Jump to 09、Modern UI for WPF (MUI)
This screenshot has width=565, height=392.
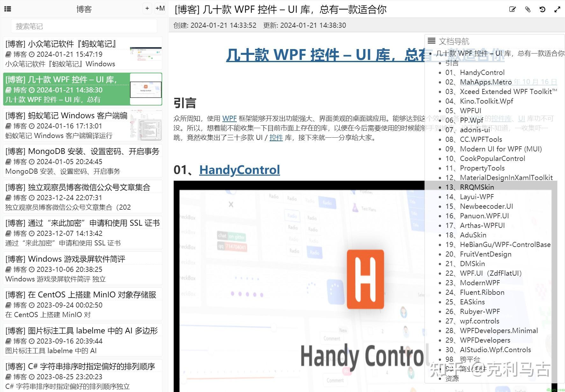pyautogui.click(x=494, y=149)
